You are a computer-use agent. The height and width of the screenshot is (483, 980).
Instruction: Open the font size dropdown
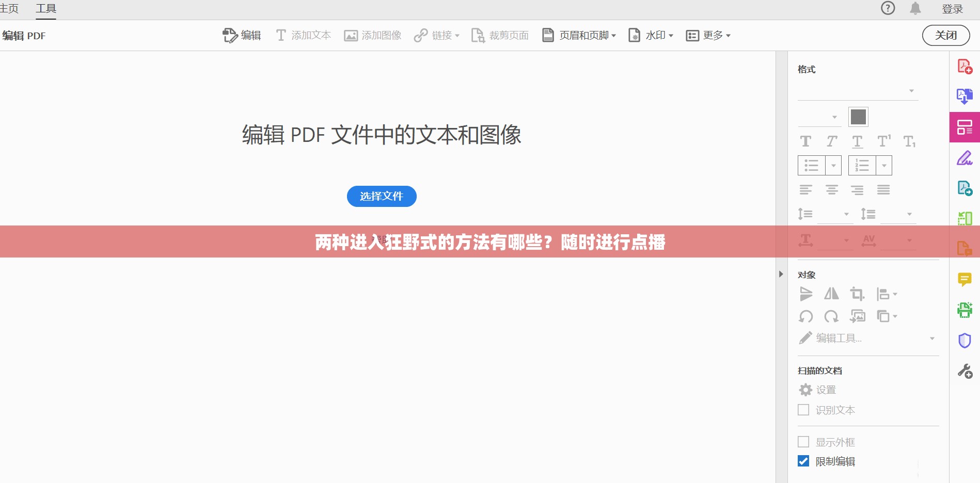819,117
